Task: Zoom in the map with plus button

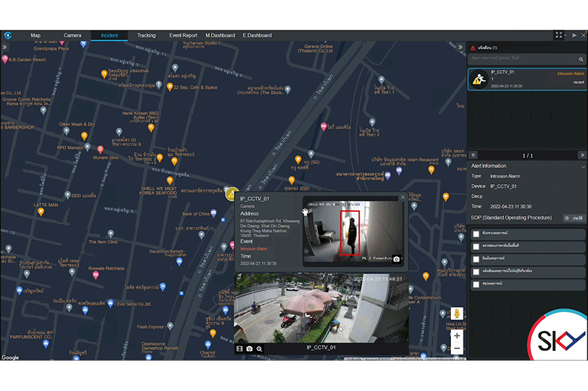Action: (x=457, y=336)
